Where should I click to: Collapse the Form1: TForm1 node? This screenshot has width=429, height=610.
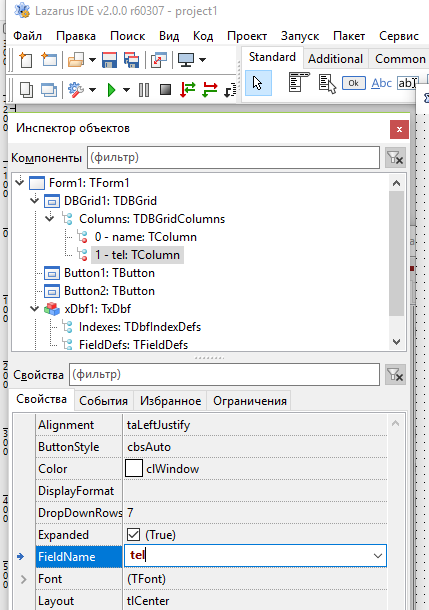point(20,182)
